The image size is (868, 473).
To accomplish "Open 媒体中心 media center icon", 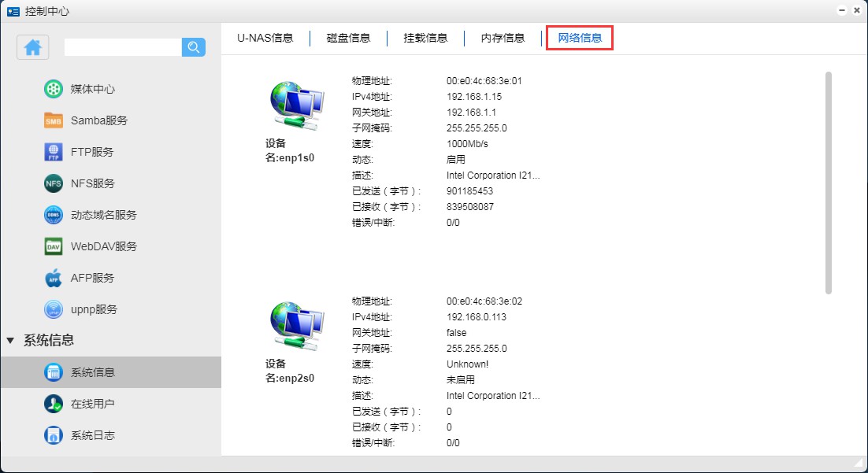I will click(x=54, y=89).
